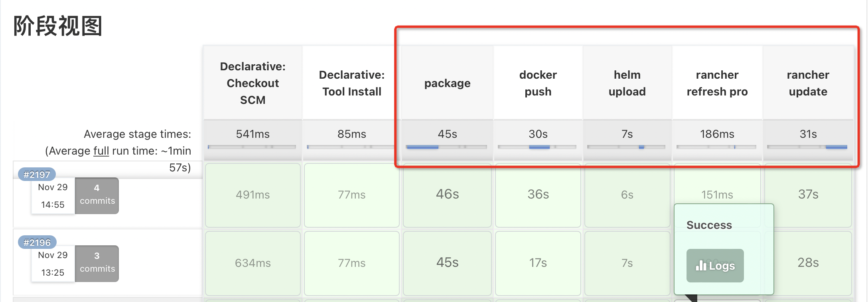Click the package average time progress bar

click(446, 147)
